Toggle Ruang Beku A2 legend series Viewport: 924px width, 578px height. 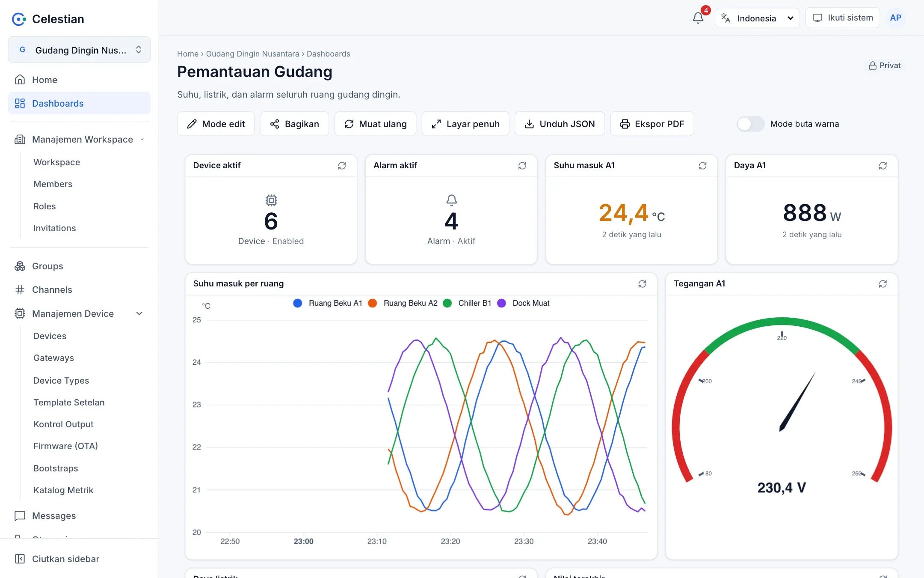point(403,303)
